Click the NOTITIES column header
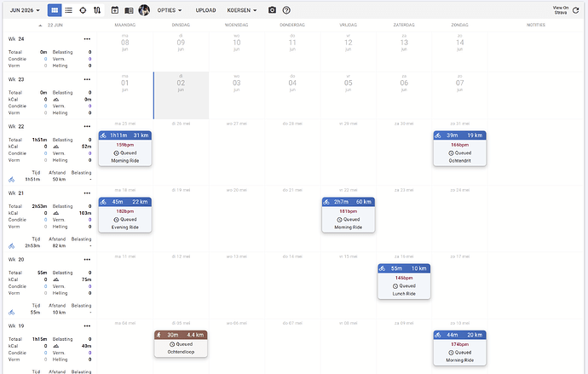 tap(536, 25)
